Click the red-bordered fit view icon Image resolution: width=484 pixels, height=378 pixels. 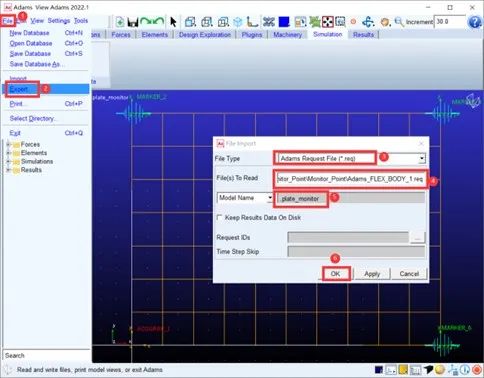click(328, 22)
